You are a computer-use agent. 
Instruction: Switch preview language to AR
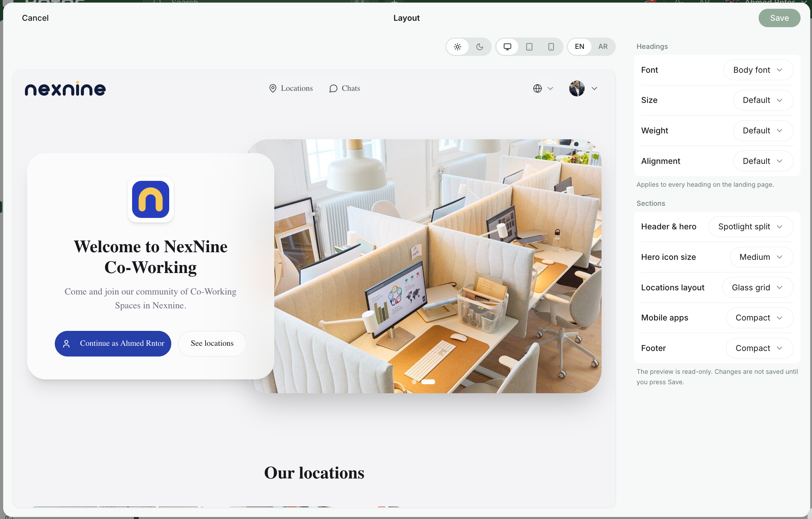click(603, 47)
